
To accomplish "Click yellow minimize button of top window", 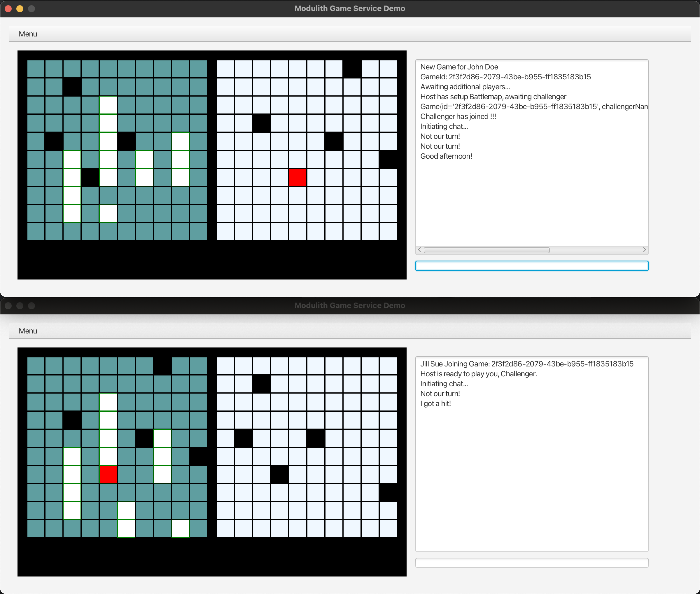I will click(x=20, y=9).
